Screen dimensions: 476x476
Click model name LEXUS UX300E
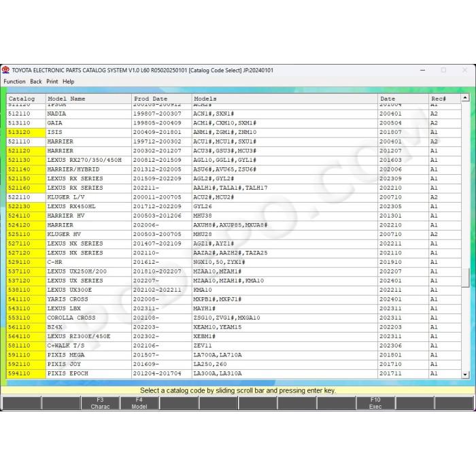coord(69,290)
